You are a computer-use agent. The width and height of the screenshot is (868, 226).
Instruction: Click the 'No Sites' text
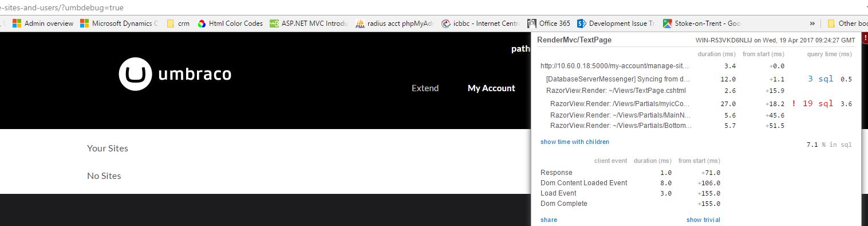pos(104,176)
